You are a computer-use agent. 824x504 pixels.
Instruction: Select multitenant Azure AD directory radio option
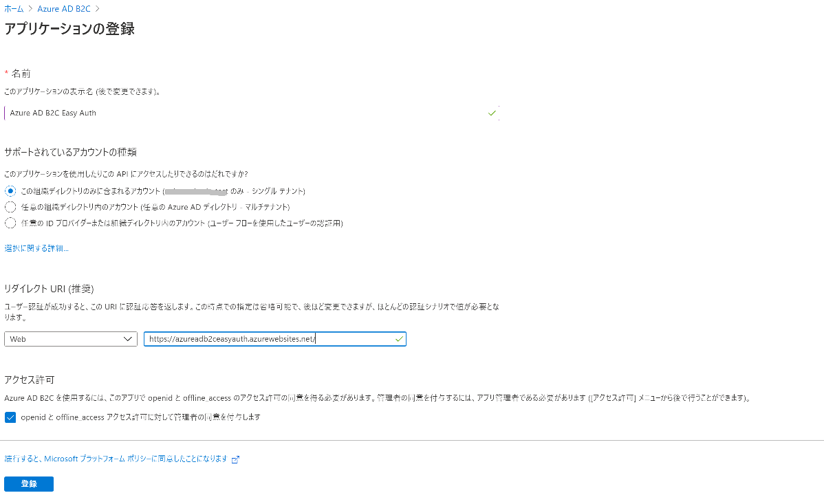point(10,207)
